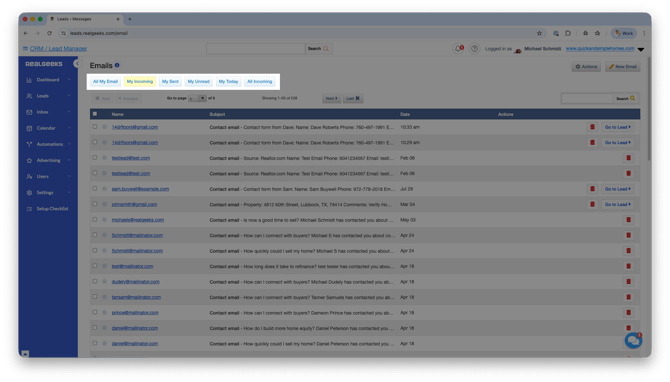Delete the michaels@realgeeks.com email

(628, 220)
